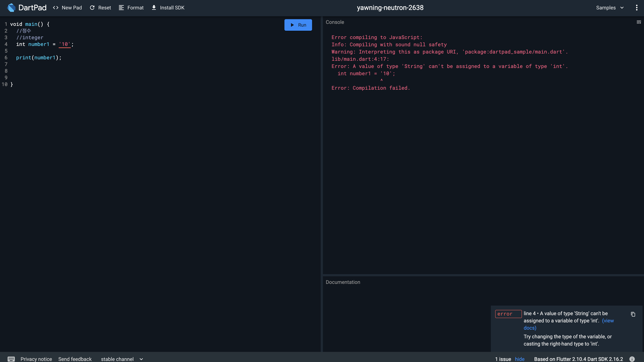Screen dimensions: 644x362
Task: Open the view docs link
Action: pos(608,321)
